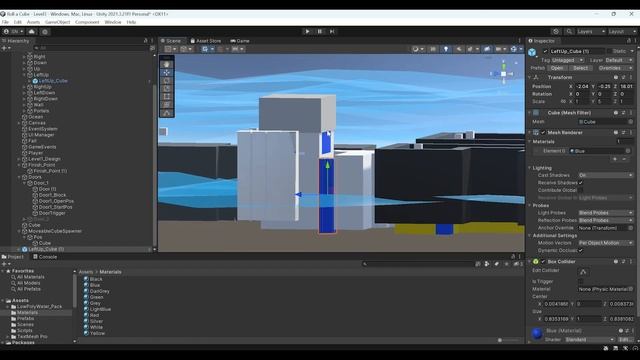Open the Layers dropdown in top toolbar
Screen dimensions: 640x360
(x=591, y=31)
